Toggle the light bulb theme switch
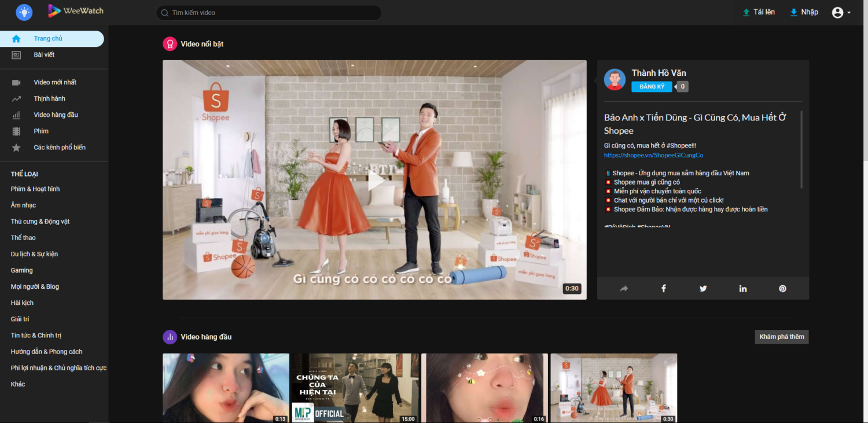This screenshot has height=423, width=868. pos(24,12)
